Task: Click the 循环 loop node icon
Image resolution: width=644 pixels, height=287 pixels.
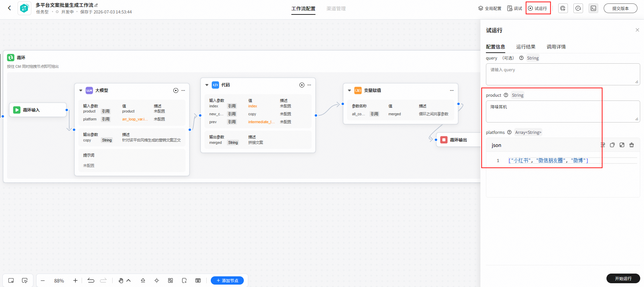Action: click(x=11, y=57)
